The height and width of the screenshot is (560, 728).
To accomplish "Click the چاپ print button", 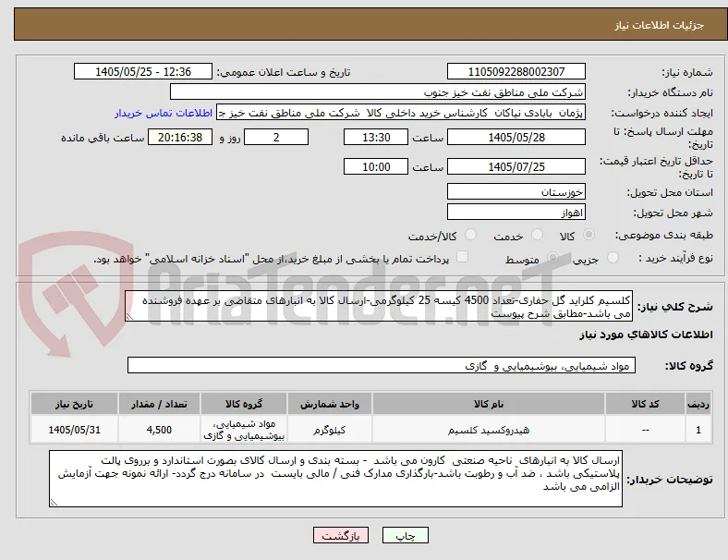I will click(406, 535).
